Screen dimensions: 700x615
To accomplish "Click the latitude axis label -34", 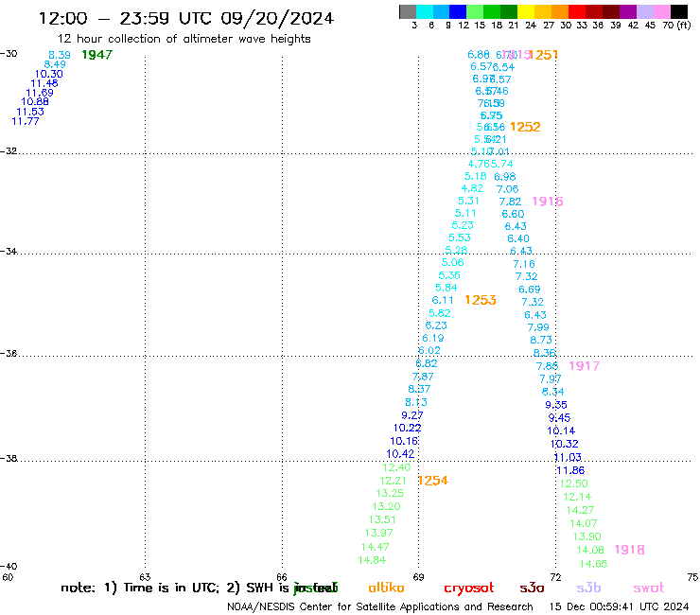I will tap(9, 251).
